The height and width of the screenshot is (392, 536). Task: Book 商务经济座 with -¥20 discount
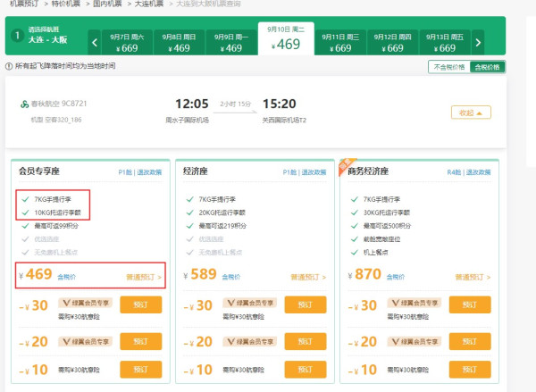click(x=470, y=341)
